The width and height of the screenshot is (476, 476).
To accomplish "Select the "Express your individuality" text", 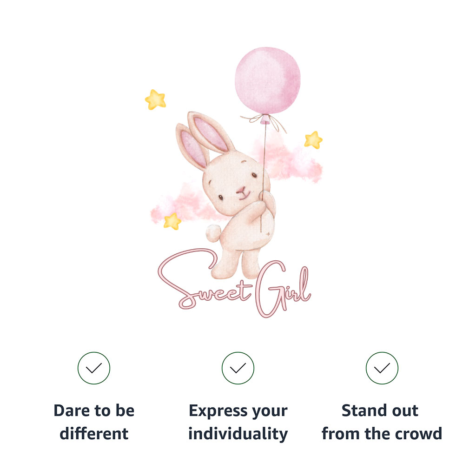I will click(x=238, y=422).
